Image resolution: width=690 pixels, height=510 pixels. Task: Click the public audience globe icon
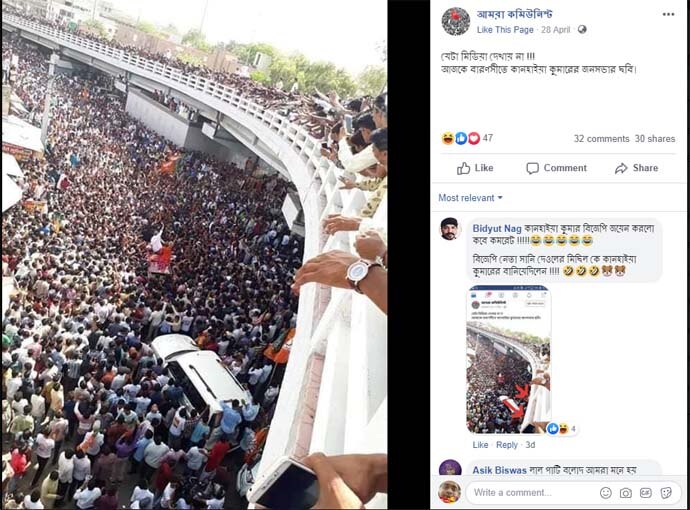point(582,29)
